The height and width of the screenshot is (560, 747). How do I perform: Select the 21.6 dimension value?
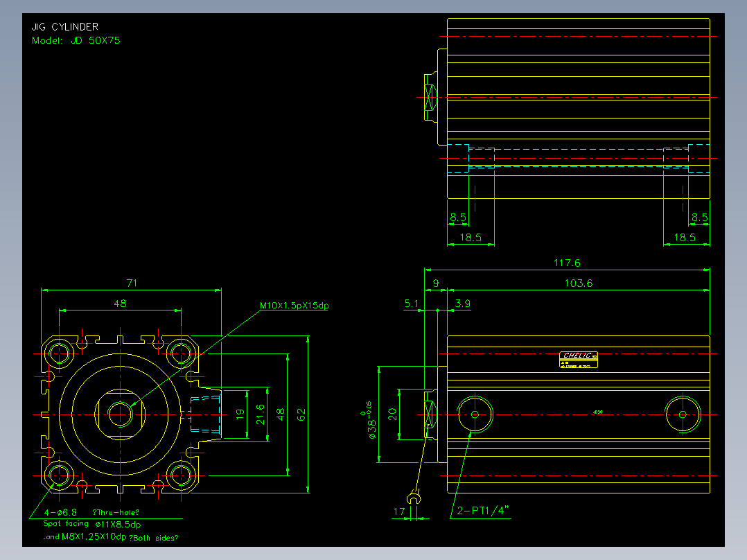260,414
